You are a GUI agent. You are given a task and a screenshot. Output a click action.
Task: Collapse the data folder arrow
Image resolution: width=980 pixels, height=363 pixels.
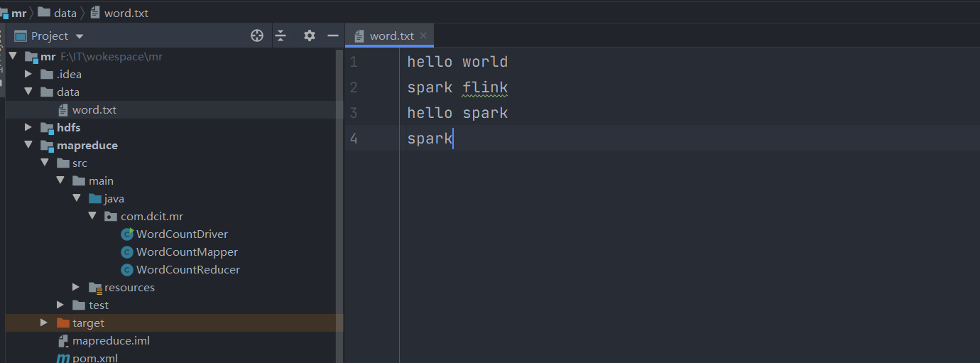[28, 92]
